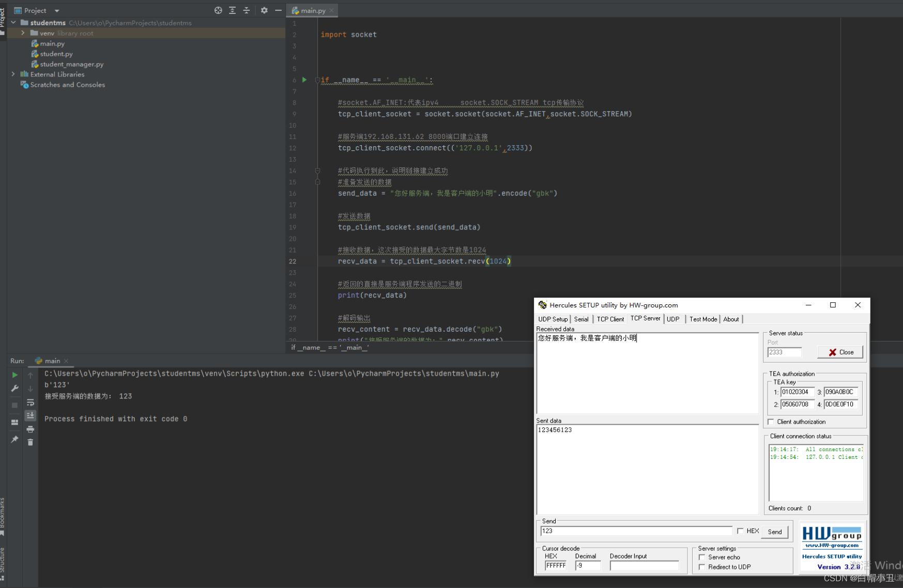Image resolution: width=903 pixels, height=588 pixels.
Task: Enable Redirect to UDP option
Action: (x=702, y=567)
